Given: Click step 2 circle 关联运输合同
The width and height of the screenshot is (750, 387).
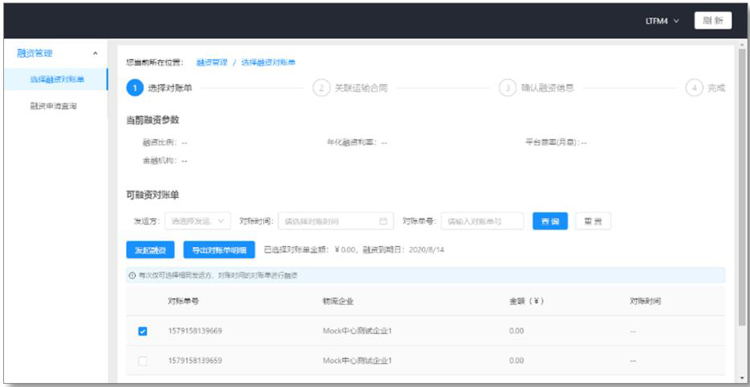Looking at the screenshot, I should tap(321, 88).
